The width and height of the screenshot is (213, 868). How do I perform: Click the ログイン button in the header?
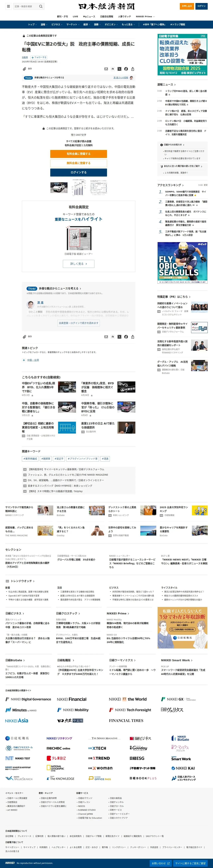pos(201,6)
